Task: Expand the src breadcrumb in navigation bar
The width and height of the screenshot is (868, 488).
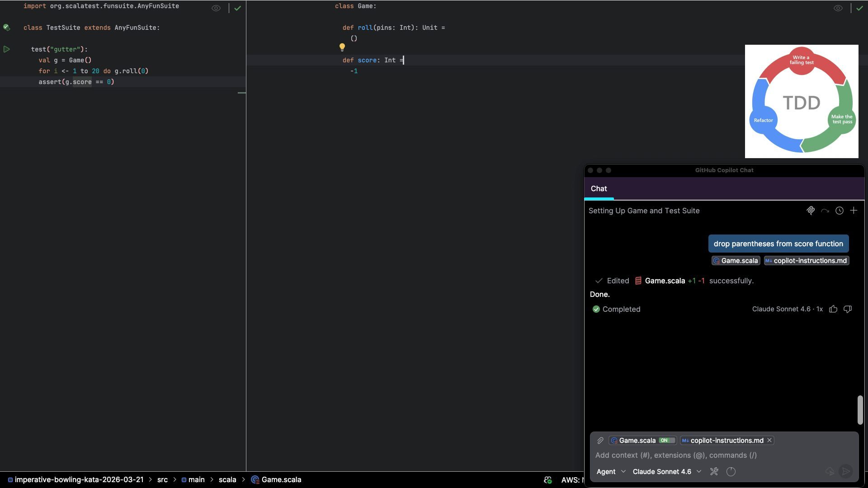Action: pos(162,480)
